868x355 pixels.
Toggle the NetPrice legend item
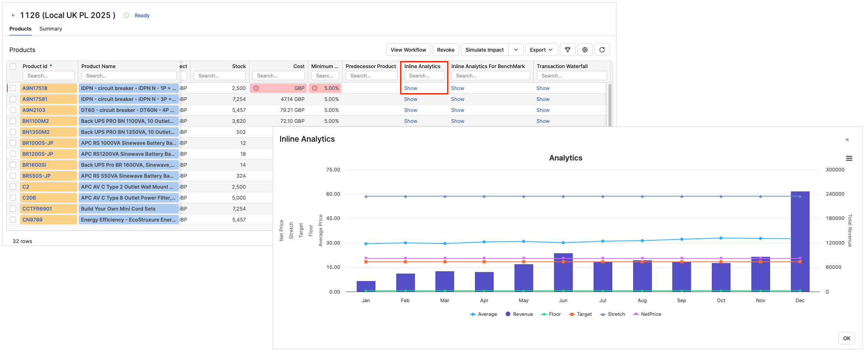click(x=647, y=314)
